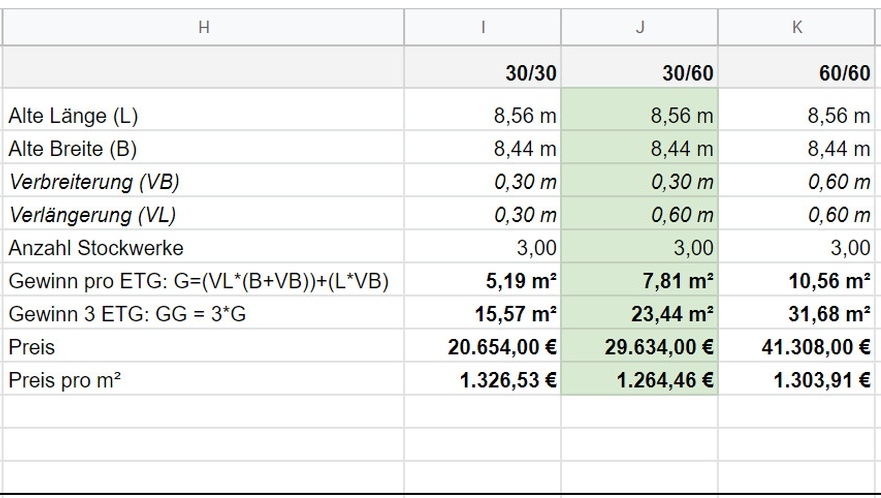
Task: Select column J header
Action: (x=639, y=27)
